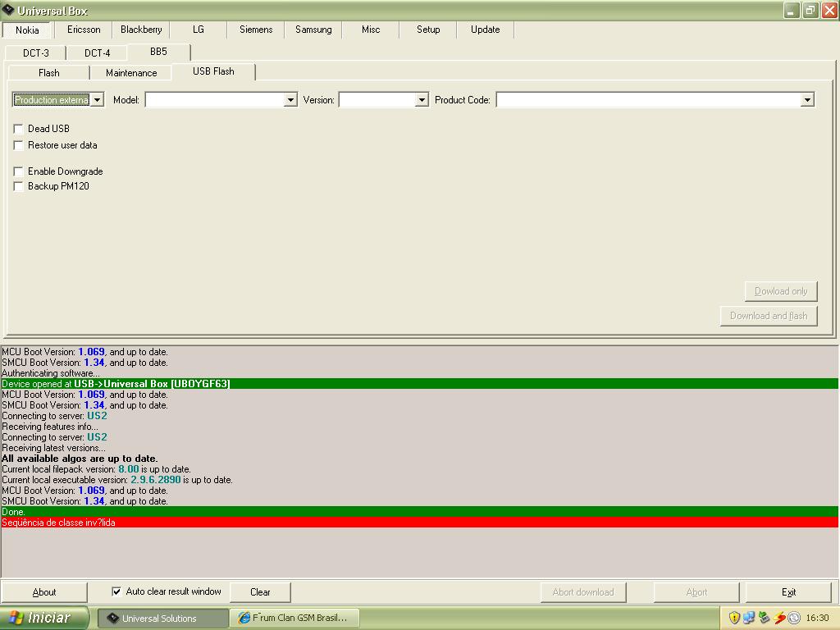The height and width of the screenshot is (630, 840).
Task: Click the About button
Action: 44,591
